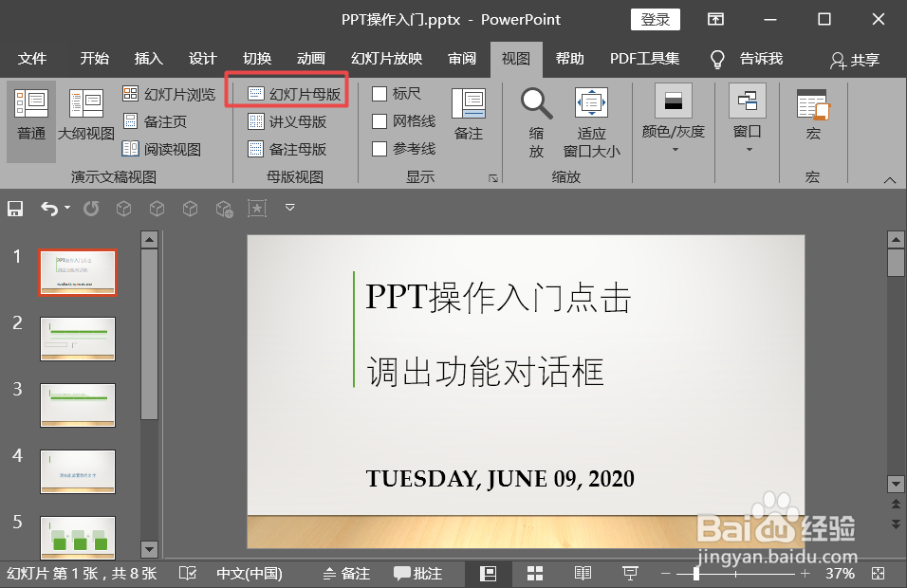Switch to Normal view from status bar
Screen dimensions: 907x588
tap(489, 573)
